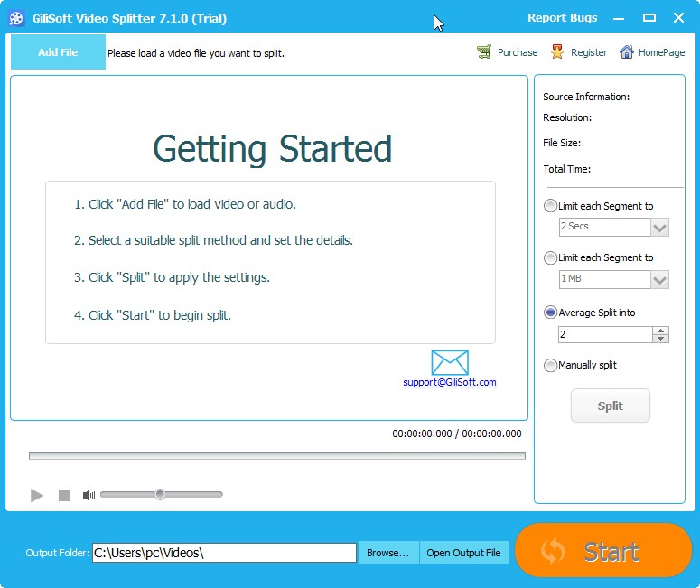Screen dimensions: 700x588
Task: Click the Getting Started heading
Action: (x=272, y=149)
